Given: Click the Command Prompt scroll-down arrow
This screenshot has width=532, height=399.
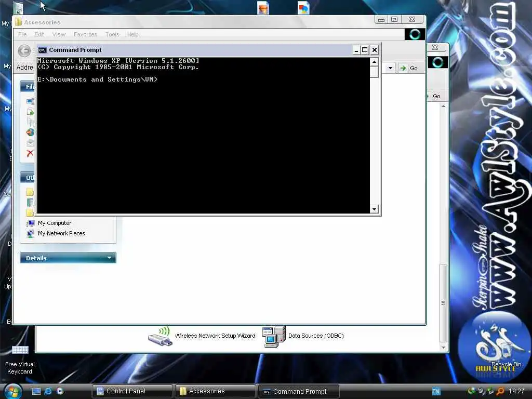Looking at the screenshot, I should pyautogui.click(x=374, y=209).
